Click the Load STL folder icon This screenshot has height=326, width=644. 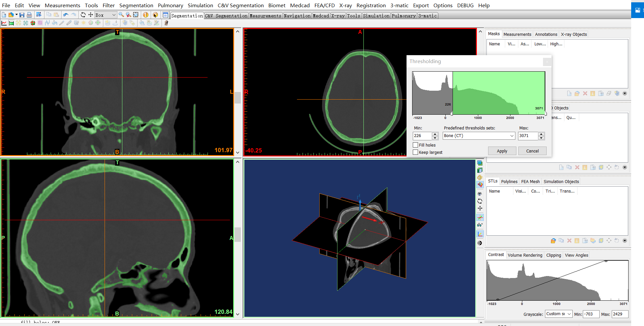pos(553,241)
